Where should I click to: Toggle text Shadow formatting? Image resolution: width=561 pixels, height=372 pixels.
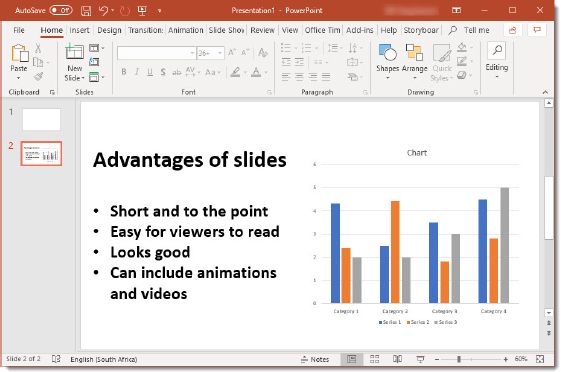click(163, 72)
